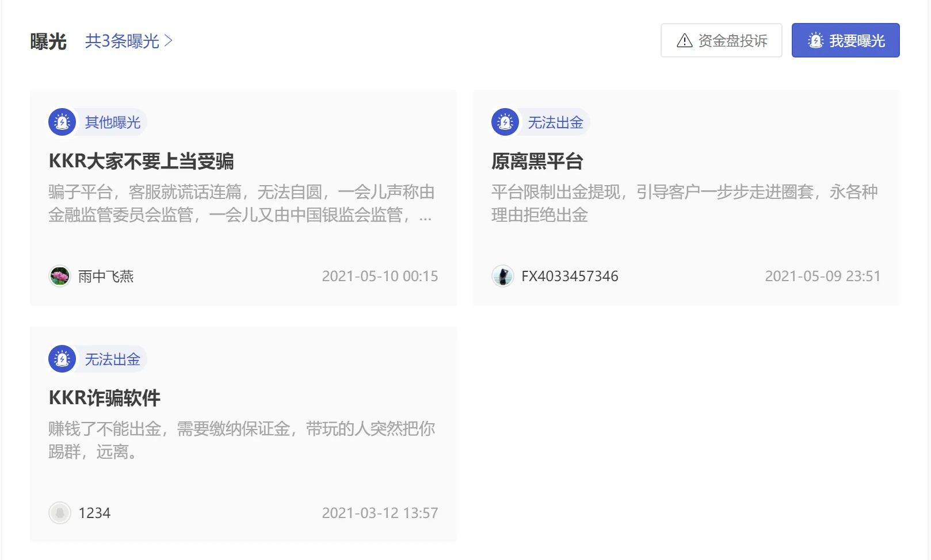Click the timestamp 2021-03-12 13:57
931x560 pixels.
point(380,513)
